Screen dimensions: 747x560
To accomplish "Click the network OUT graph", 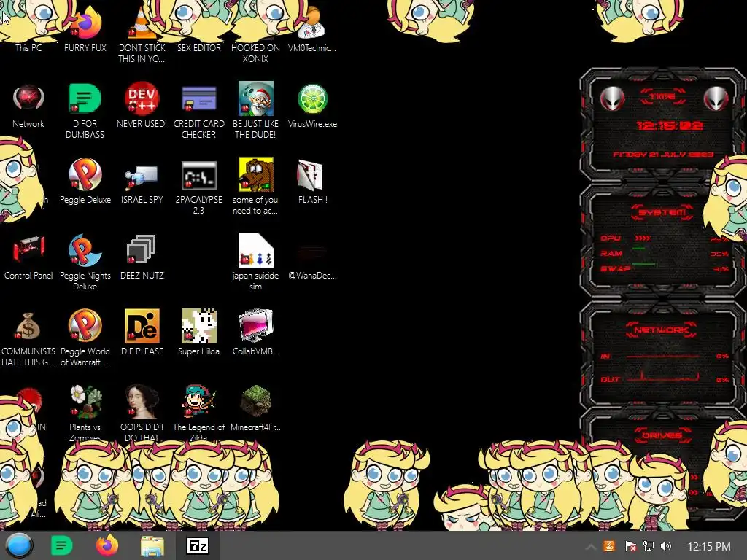I will [x=662, y=377].
